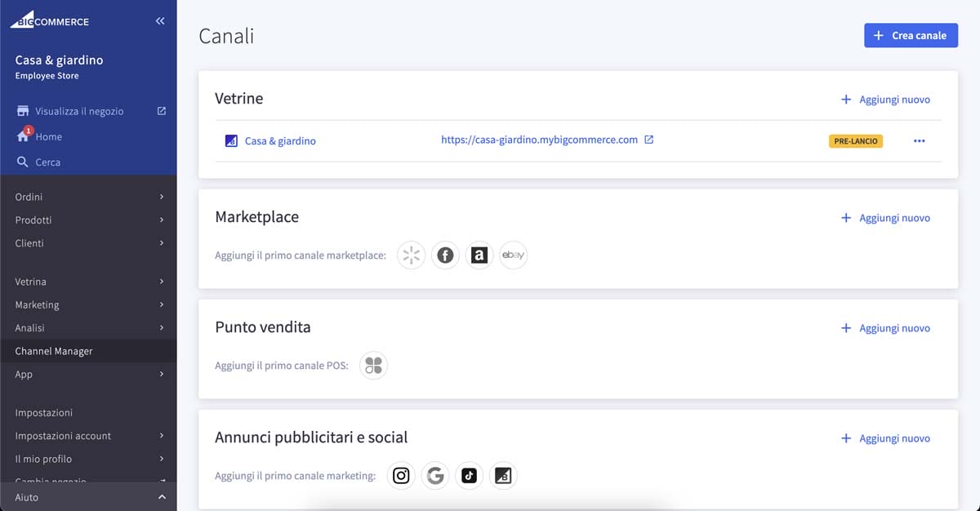Viewport: 980px width, 511px height.
Task: Open the Cerca search in the sidebar
Action: click(47, 162)
